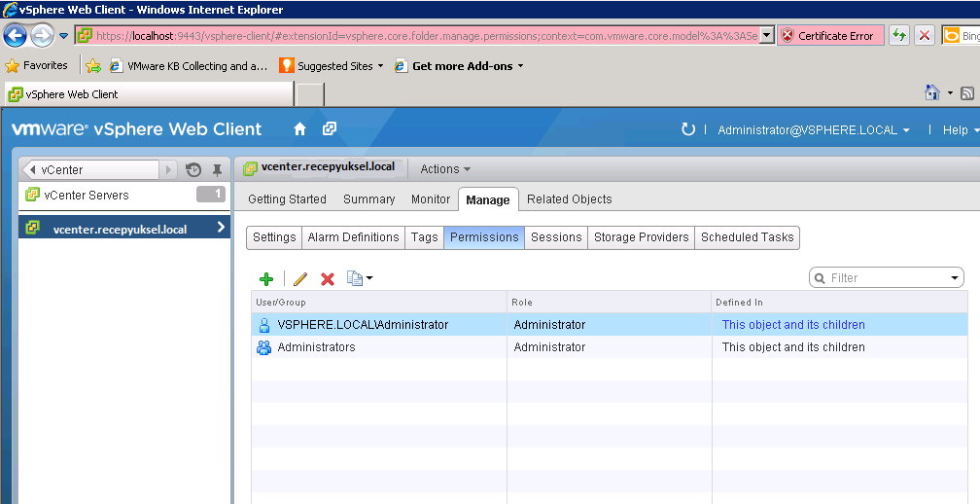Open the Storage Providers sub-tab
980x504 pixels.
(642, 237)
